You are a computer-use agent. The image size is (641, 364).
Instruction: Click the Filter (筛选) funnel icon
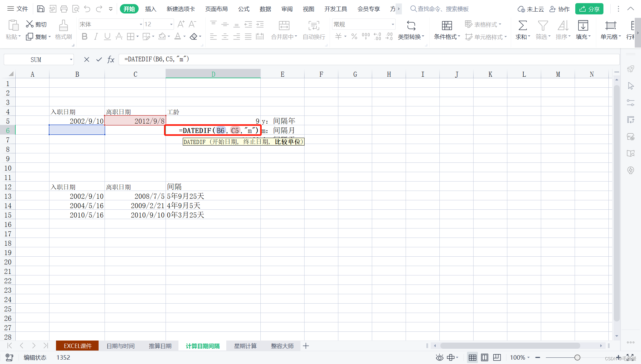click(x=543, y=25)
